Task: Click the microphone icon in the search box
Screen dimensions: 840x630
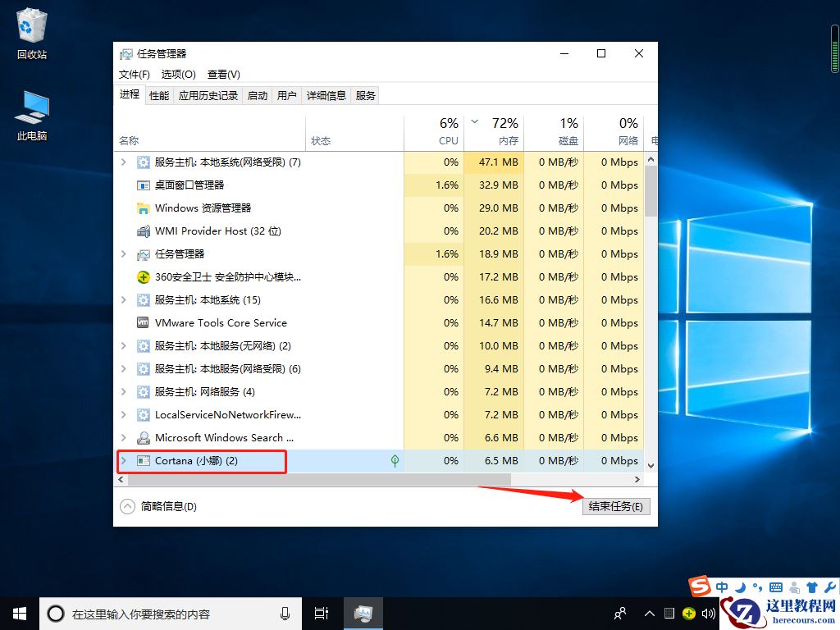Action: click(x=285, y=613)
